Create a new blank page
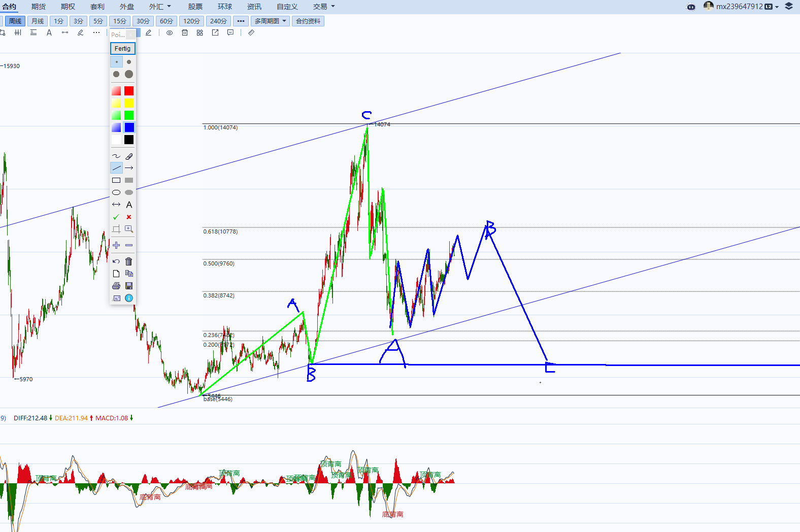 (x=116, y=274)
